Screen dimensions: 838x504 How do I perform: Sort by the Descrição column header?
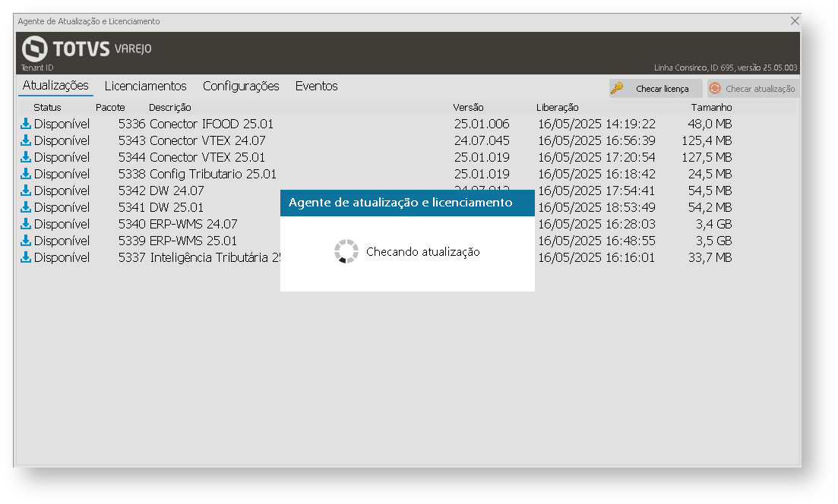(169, 107)
